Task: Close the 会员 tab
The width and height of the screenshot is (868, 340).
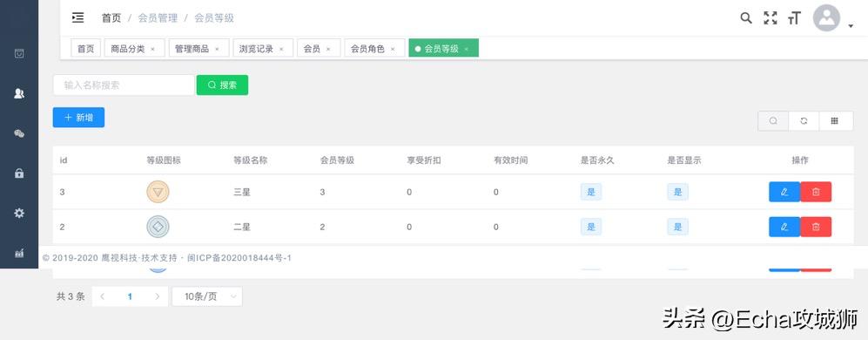Action: tap(328, 49)
